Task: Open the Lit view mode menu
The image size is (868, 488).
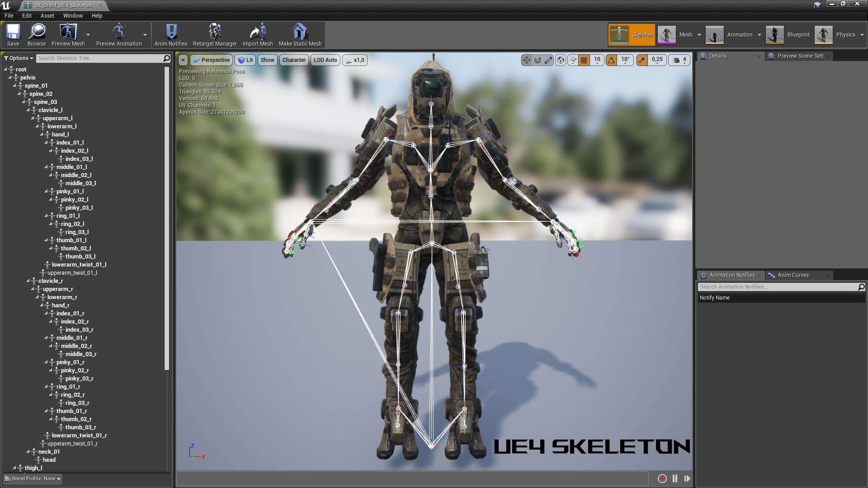Action: [245, 60]
